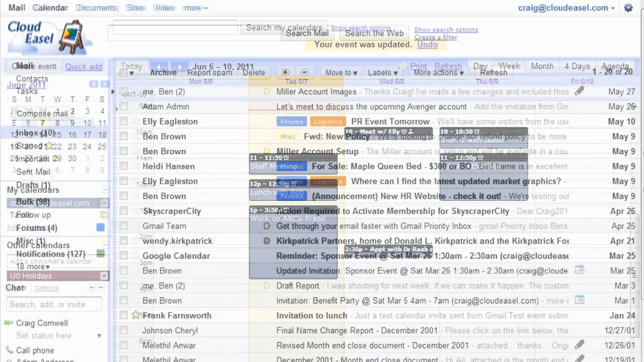
Task: Expand the '18 more' labels list
Action: point(33,266)
